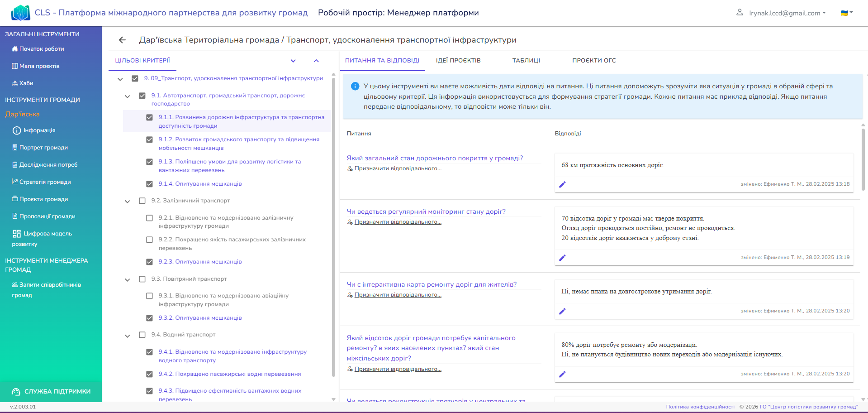Image resolution: width=868 pixels, height=413 pixels.
Task: Click the icon beside Дослідження потреб
Action: tap(15, 165)
